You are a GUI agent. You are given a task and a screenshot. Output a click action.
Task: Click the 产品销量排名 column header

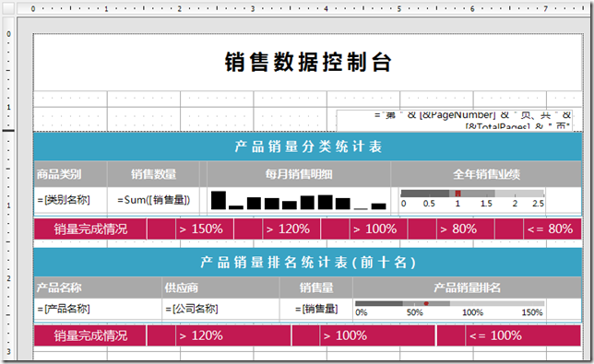[467, 288]
